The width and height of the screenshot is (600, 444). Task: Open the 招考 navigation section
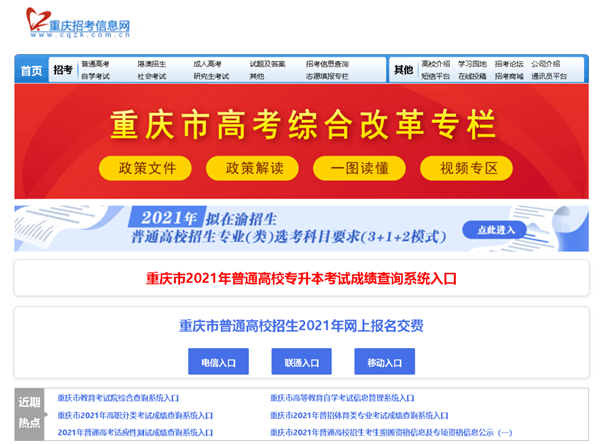click(62, 70)
